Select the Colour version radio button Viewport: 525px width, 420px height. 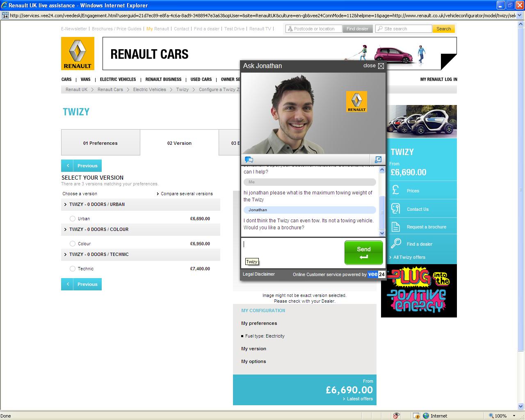73,244
